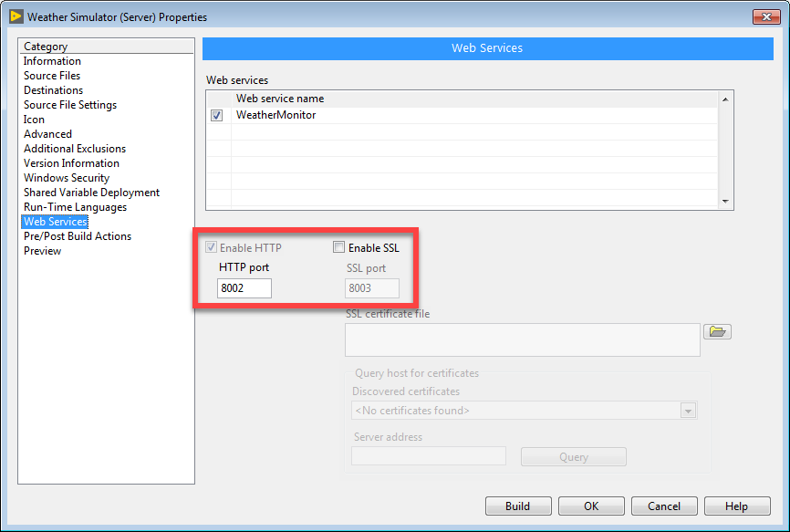Uncheck the WeatherMonitor web service checkbox

pyautogui.click(x=217, y=116)
